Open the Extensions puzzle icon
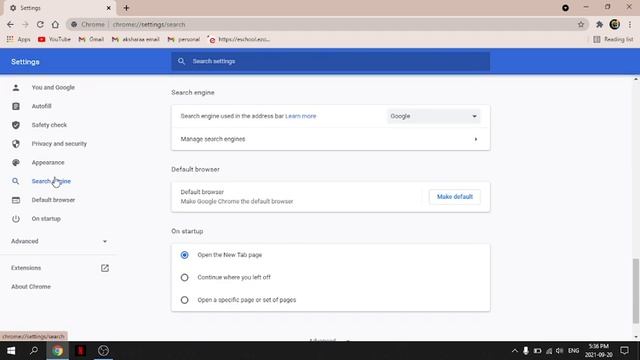Image resolution: width=640 pixels, height=360 pixels. tap(599, 24)
